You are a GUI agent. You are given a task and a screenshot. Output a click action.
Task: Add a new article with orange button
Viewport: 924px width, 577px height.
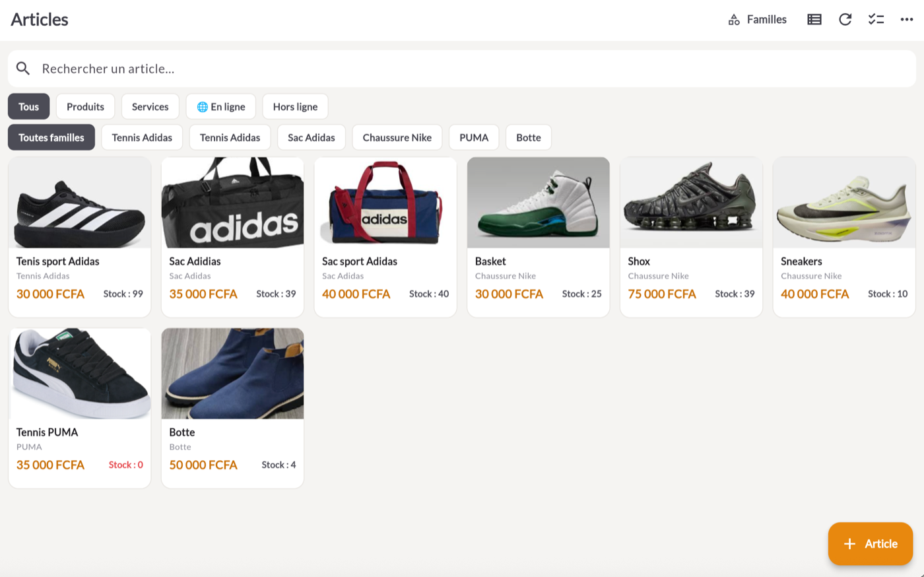coord(871,544)
